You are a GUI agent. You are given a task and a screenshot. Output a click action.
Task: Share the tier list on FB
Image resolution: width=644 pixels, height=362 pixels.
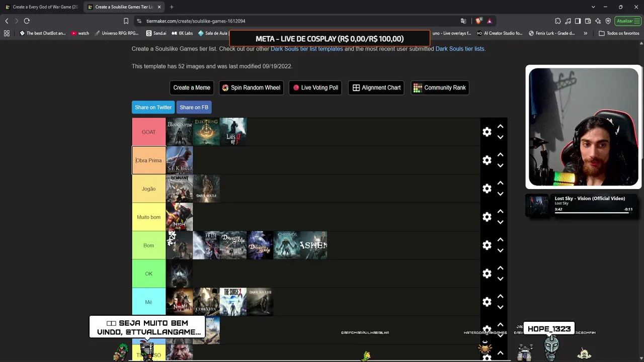pos(194,107)
